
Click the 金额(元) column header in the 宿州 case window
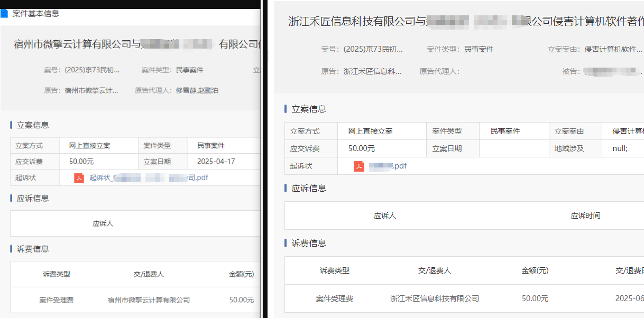click(242, 274)
